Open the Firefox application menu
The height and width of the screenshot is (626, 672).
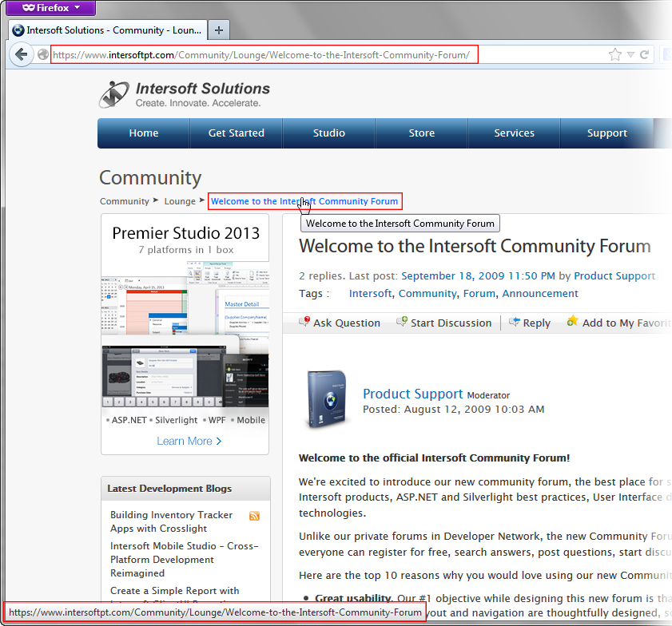click(50, 8)
